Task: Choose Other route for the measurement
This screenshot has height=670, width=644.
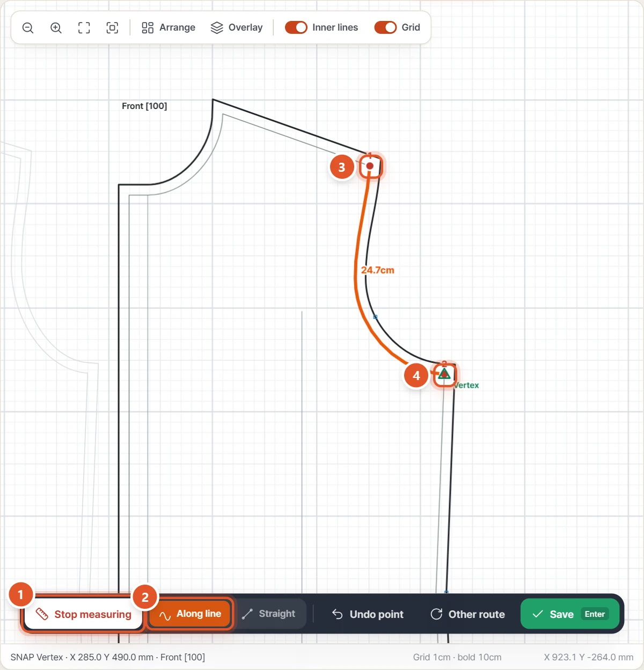Action: pos(467,614)
